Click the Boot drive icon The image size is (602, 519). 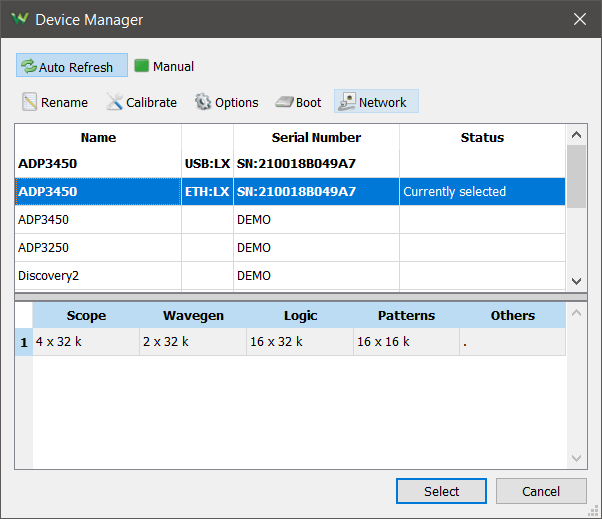coord(284,102)
